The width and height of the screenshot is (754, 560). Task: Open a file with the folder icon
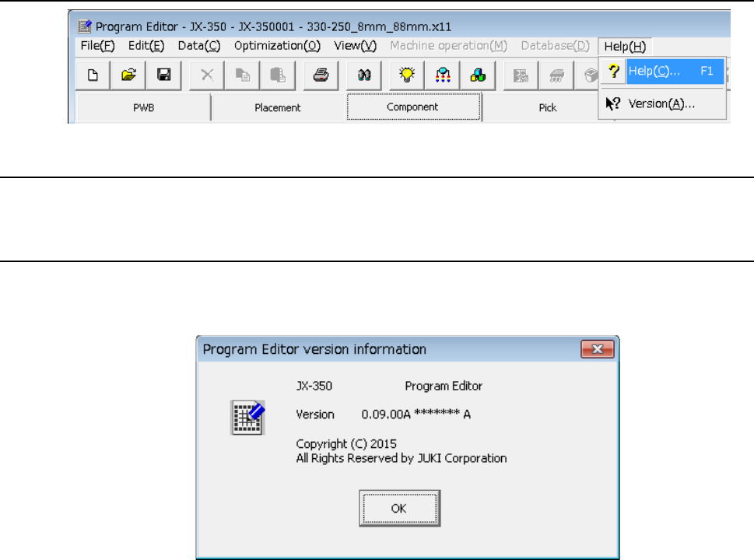click(128, 75)
